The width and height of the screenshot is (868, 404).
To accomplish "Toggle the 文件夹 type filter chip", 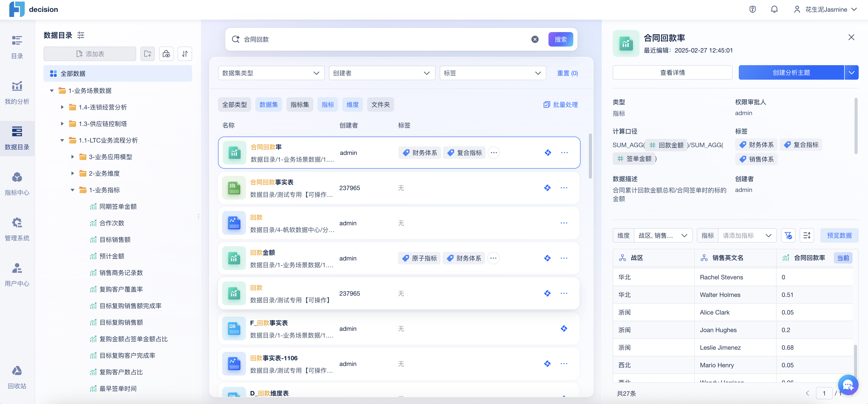I will point(380,105).
